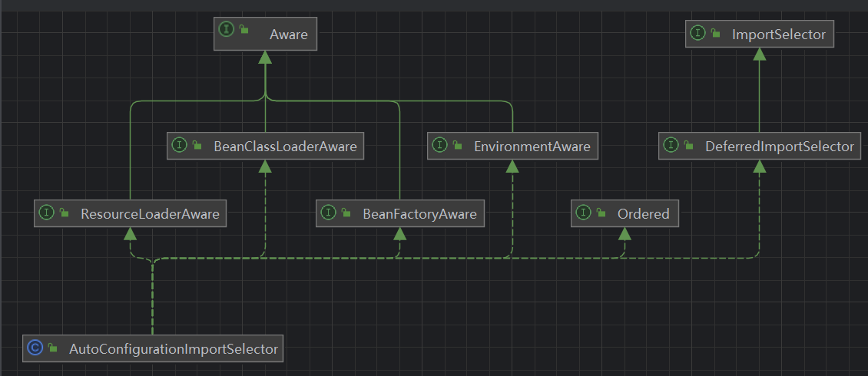Click the interface icon on ImportSelector node
The height and width of the screenshot is (376, 868).
tap(698, 34)
